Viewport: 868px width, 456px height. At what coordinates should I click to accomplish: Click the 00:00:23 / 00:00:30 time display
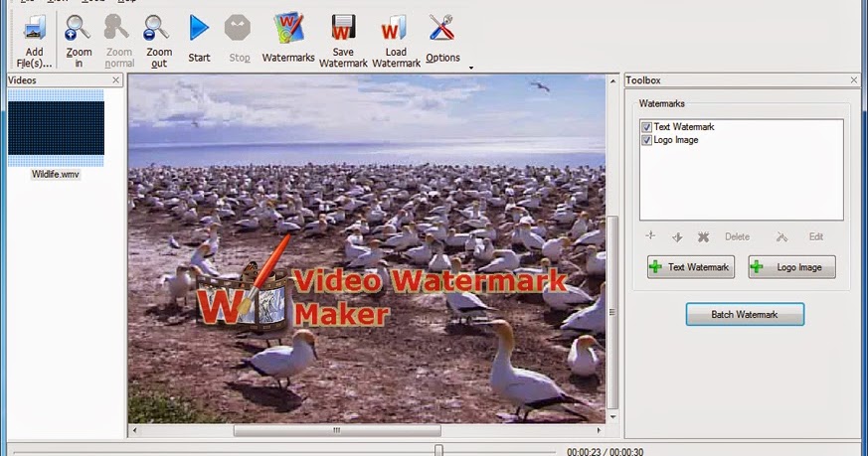606,452
